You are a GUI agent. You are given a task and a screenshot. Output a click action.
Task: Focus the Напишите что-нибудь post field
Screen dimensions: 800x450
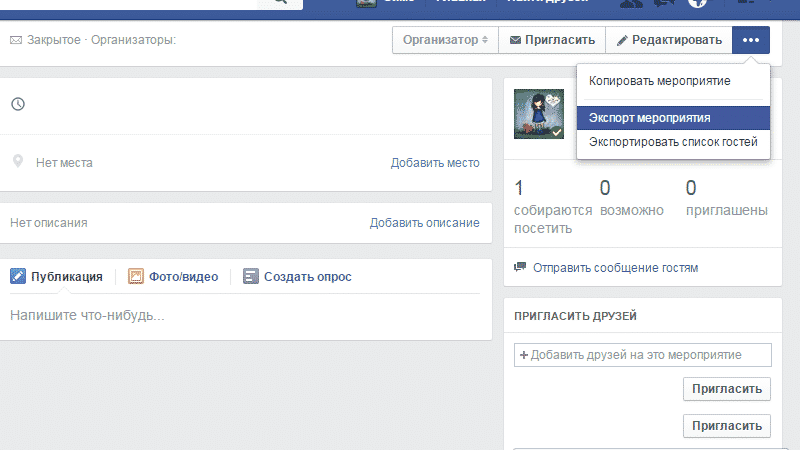[x=245, y=315]
